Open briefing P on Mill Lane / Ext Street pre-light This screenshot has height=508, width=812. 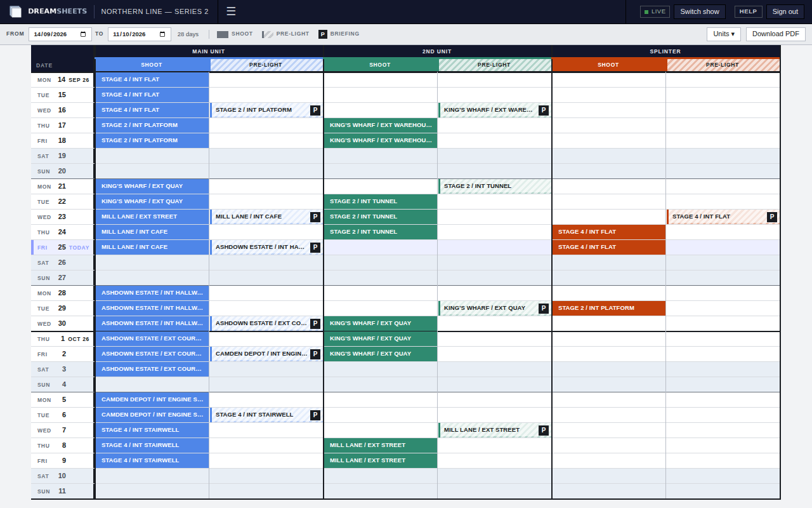(544, 431)
